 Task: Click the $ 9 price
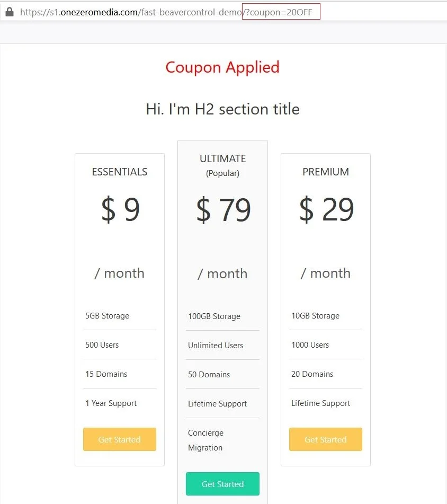[120, 209]
